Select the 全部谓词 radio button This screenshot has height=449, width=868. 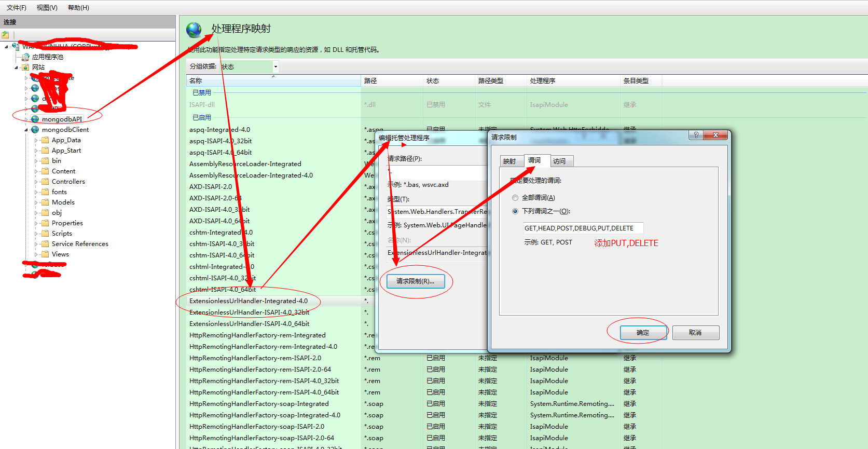515,198
